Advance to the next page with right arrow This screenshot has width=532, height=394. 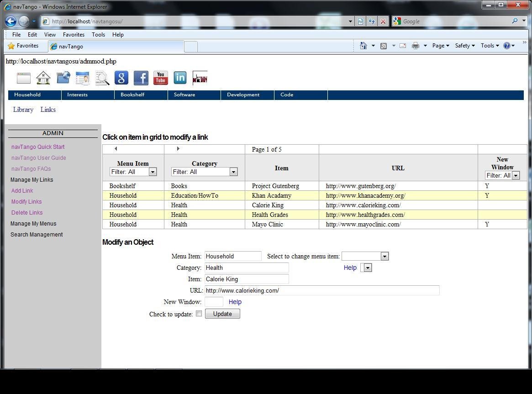[178, 149]
